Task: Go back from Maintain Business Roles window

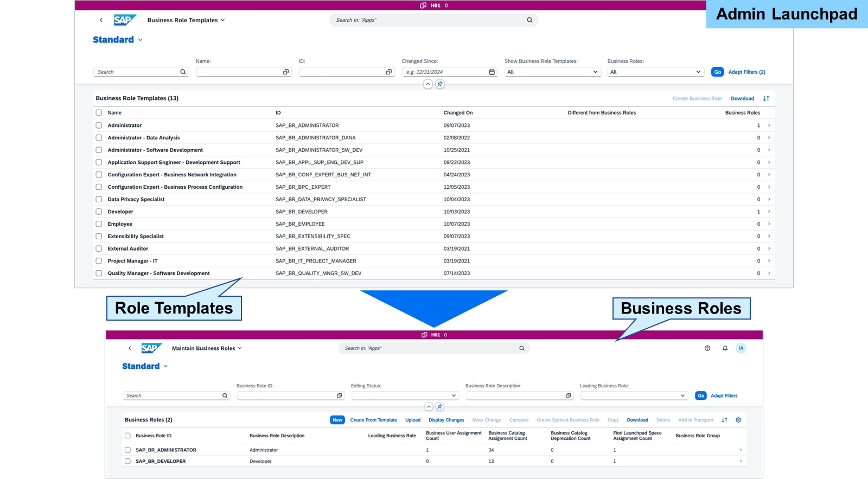Action: 130,348
